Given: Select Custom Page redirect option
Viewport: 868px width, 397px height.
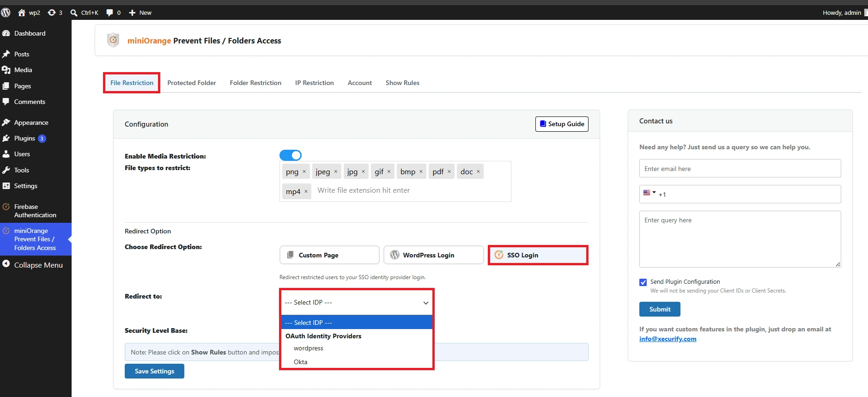Looking at the screenshot, I should point(329,255).
